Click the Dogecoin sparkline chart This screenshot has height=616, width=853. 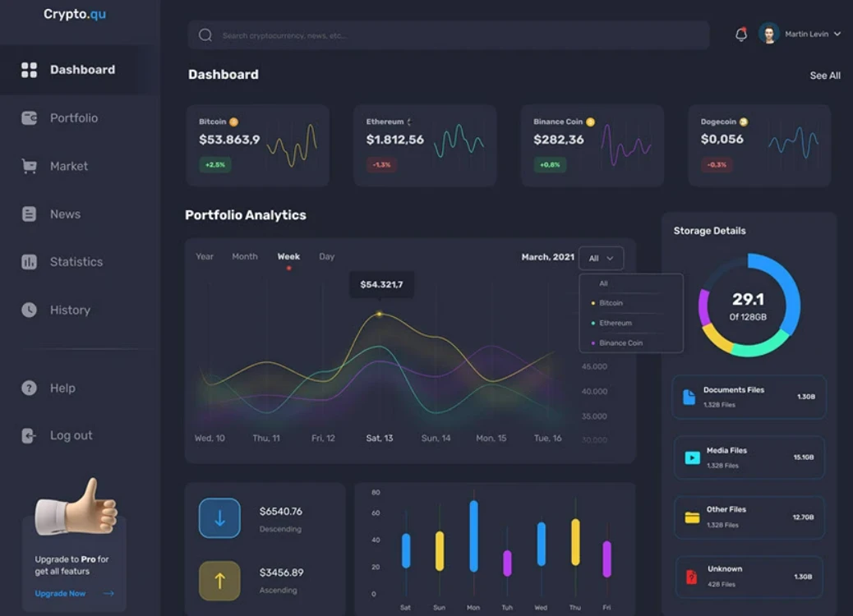click(x=793, y=142)
